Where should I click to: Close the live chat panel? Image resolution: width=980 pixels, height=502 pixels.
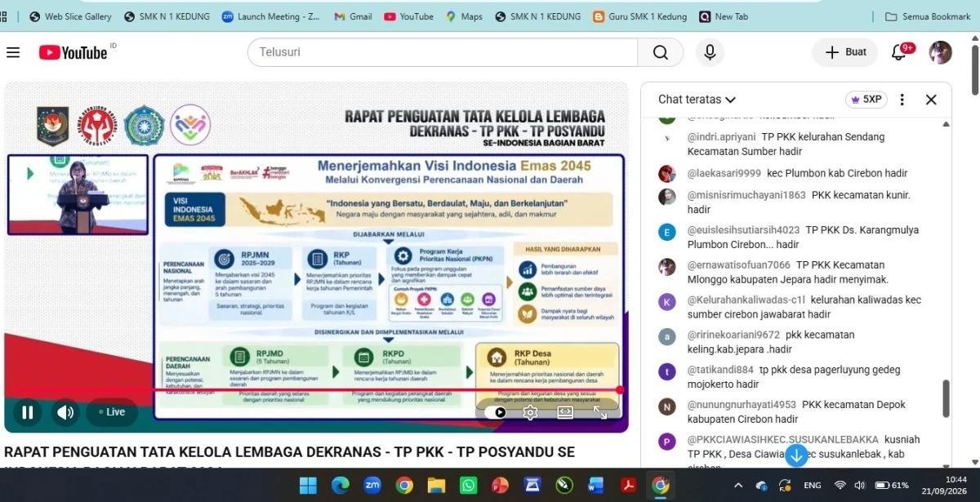coord(931,100)
